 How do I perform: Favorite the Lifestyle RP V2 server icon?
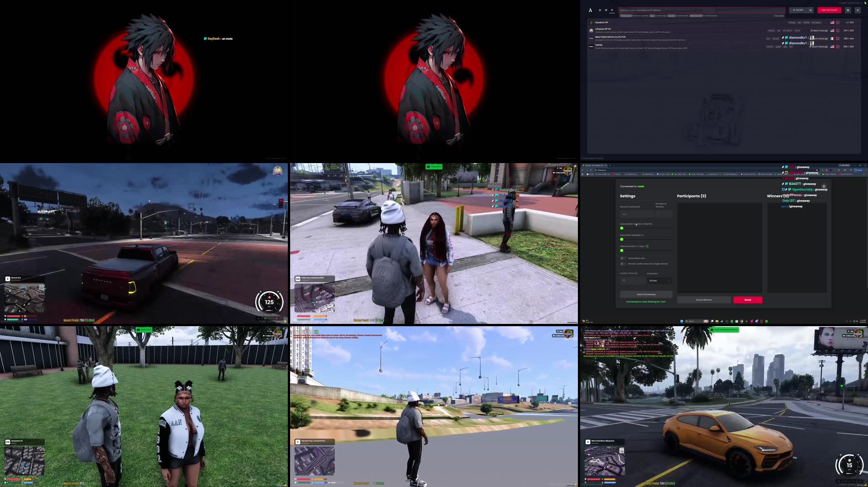click(x=838, y=30)
